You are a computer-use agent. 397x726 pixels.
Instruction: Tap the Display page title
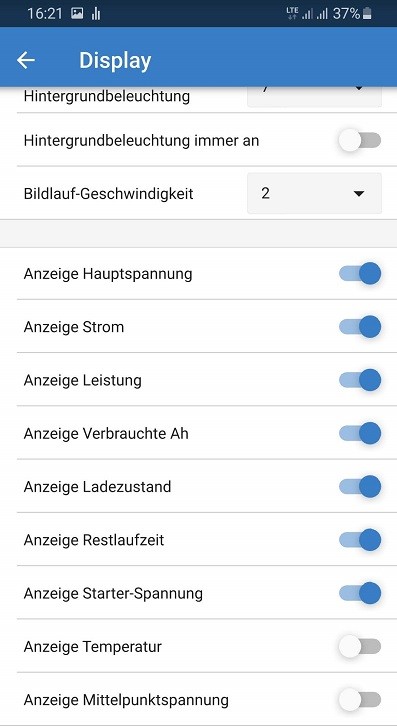115,61
